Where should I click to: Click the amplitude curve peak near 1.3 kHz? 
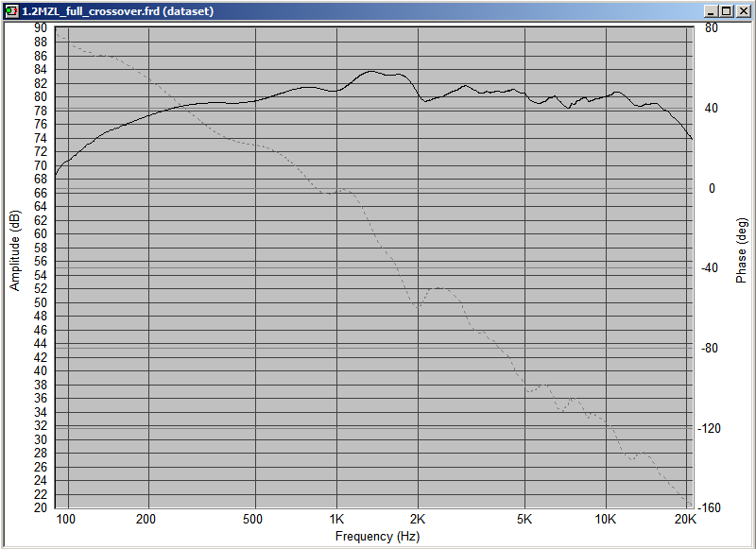[x=370, y=71]
